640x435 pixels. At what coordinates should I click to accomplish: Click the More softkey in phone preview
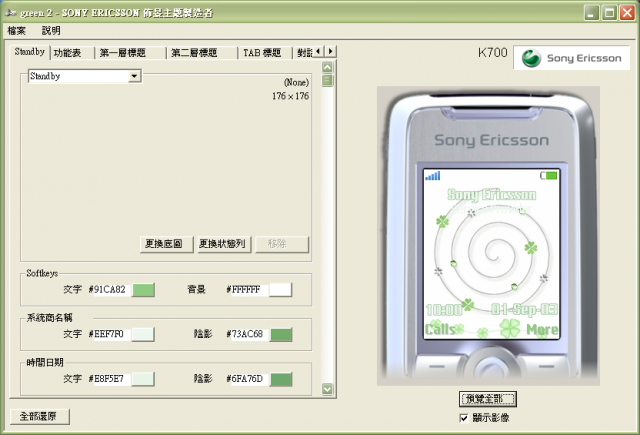pyautogui.click(x=542, y=329)
